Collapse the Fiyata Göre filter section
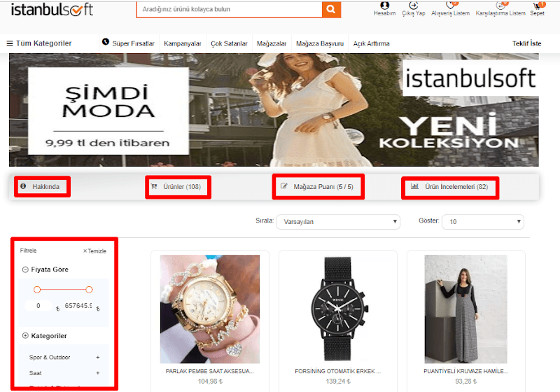Image resolution: width=560 pixels, height=392 pixels. click(x=25, y=269)
